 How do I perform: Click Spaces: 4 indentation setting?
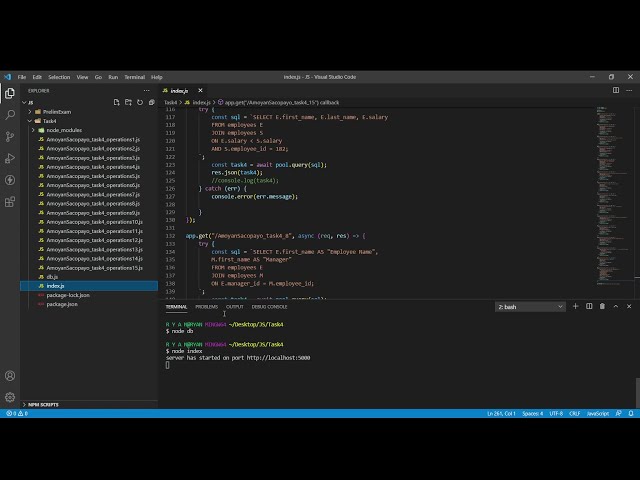click(x=532, y=413)
